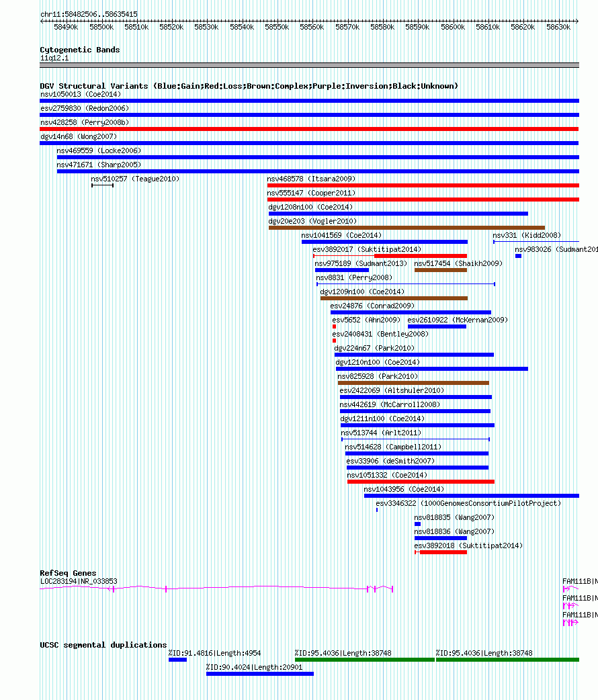Open dgv1208n100 (Coe2014) variant
The image size is (598, 700).
coord(398,214)
